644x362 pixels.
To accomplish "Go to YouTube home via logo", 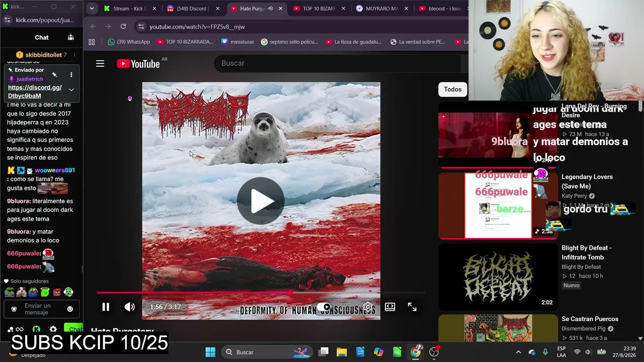I will pyautogui.click(x=138, y=63).
